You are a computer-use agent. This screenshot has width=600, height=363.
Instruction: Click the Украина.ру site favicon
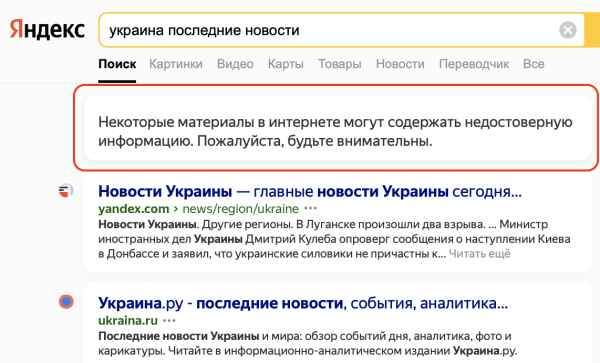click(x=66, y=302)
